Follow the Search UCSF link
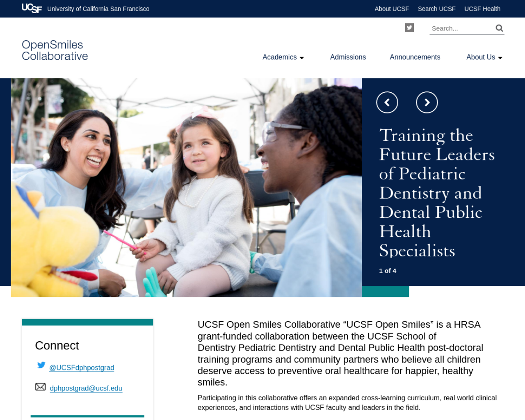 (436, 9)
